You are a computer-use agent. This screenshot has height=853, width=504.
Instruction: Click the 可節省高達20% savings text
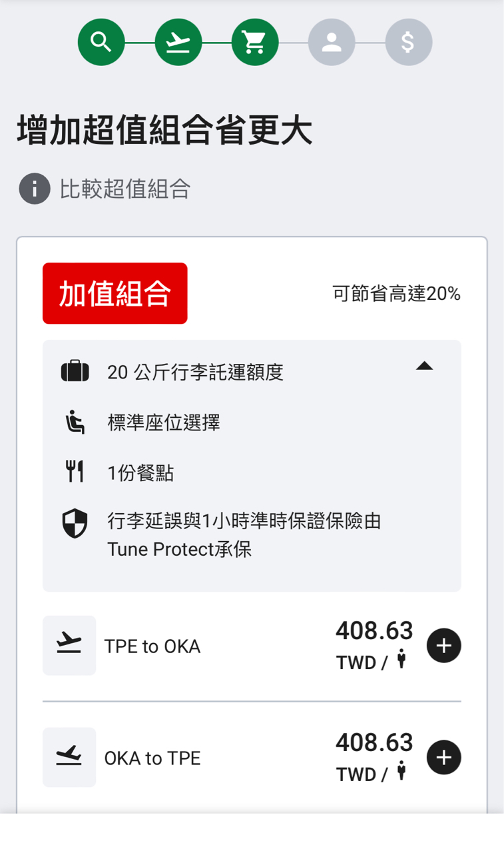(x=396, y=293)
